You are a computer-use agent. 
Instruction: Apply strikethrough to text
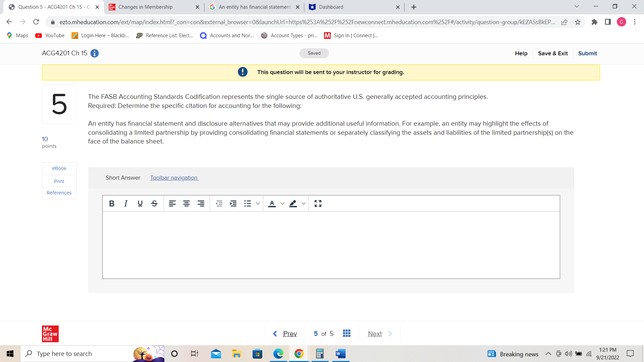tap(154, 203)
